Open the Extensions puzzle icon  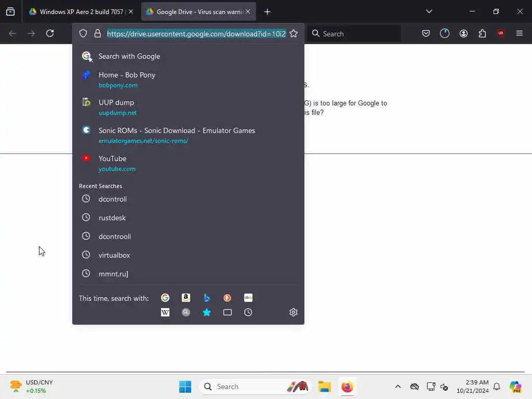pos(482,33)
